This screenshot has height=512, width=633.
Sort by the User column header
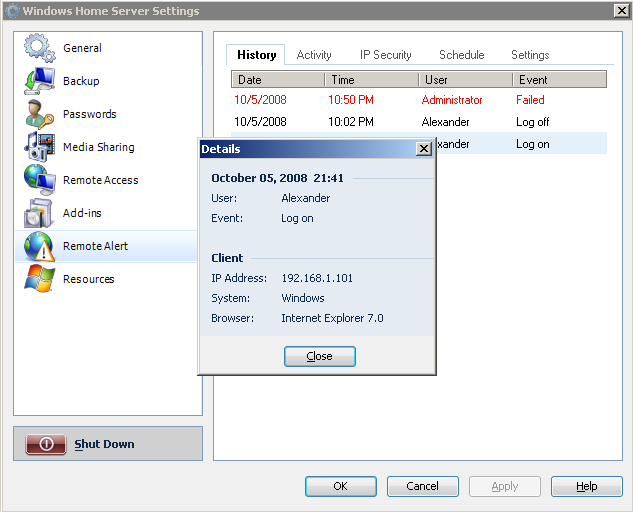[x=465, y=80]
